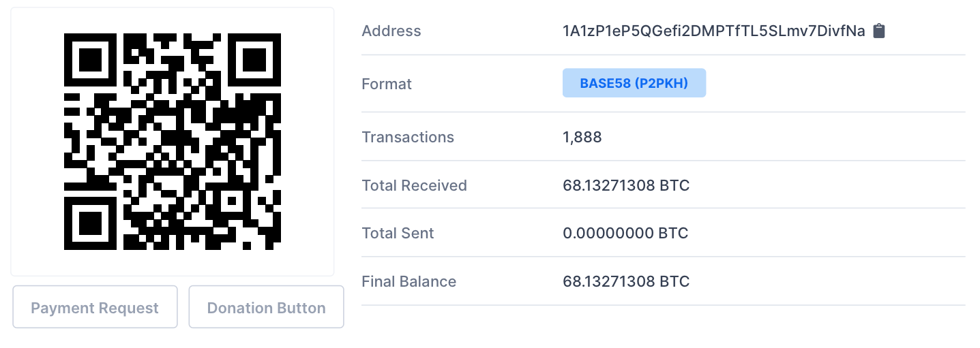The width and height of the screenshot is (980, 348).
Task: Select the Final Balance value 68.13271308 BTC
Action: coord(626,281)
